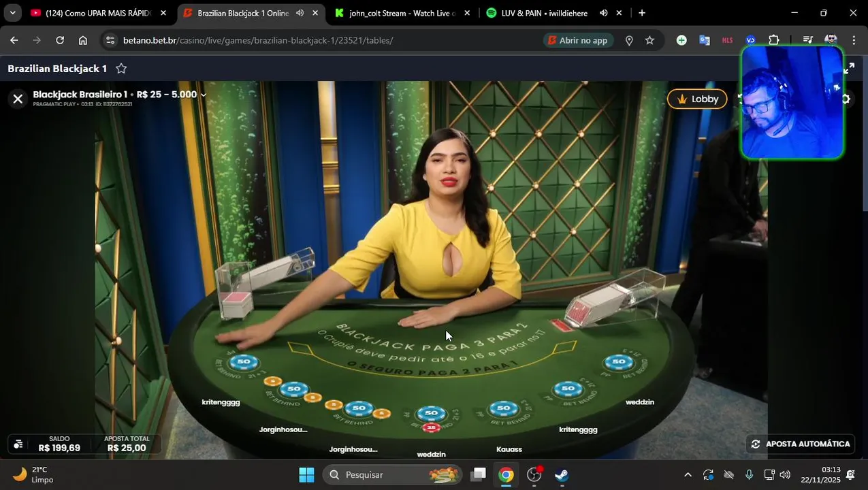Open the microphone tray icon
Viewport: 868px width, 490px height.
tap(749, 474)
